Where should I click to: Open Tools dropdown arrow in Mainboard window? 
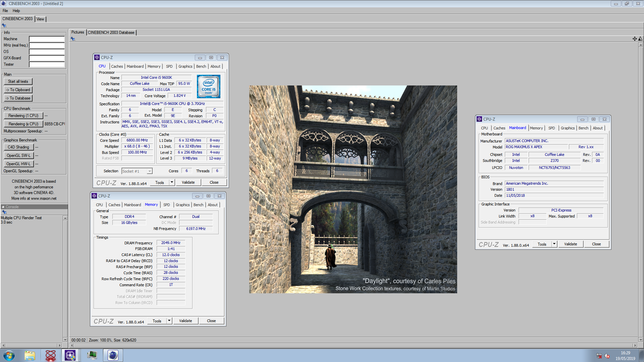(x=554, y=244)
